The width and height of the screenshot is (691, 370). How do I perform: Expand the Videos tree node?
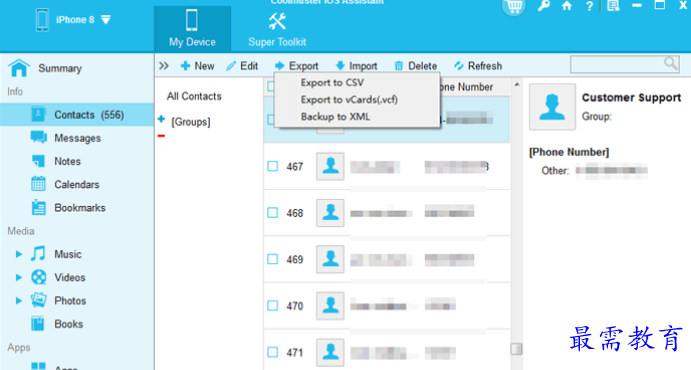(19, 278)
